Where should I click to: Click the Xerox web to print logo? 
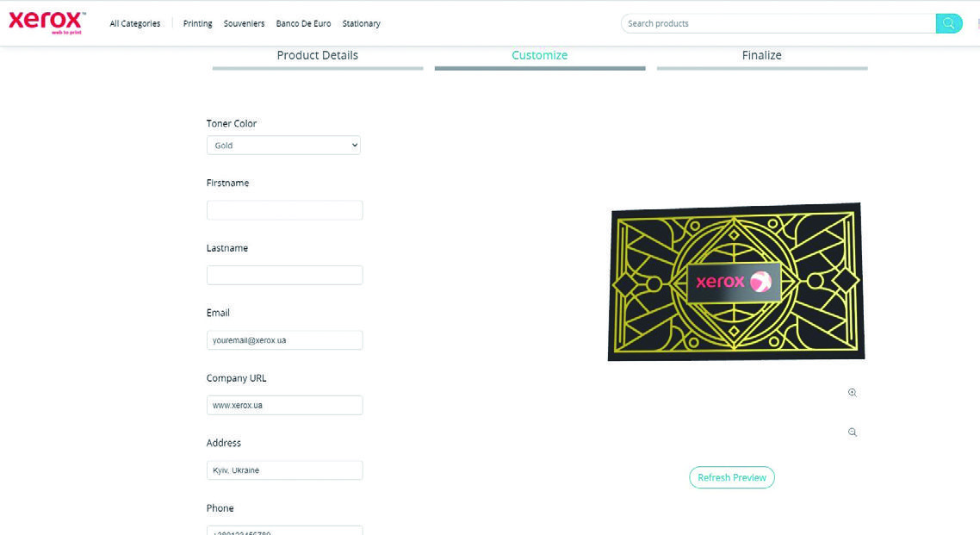(47, 22)
